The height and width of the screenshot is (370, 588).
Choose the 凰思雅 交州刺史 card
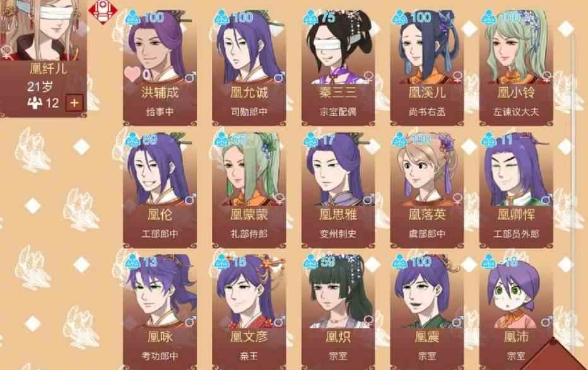coord(338,190)
